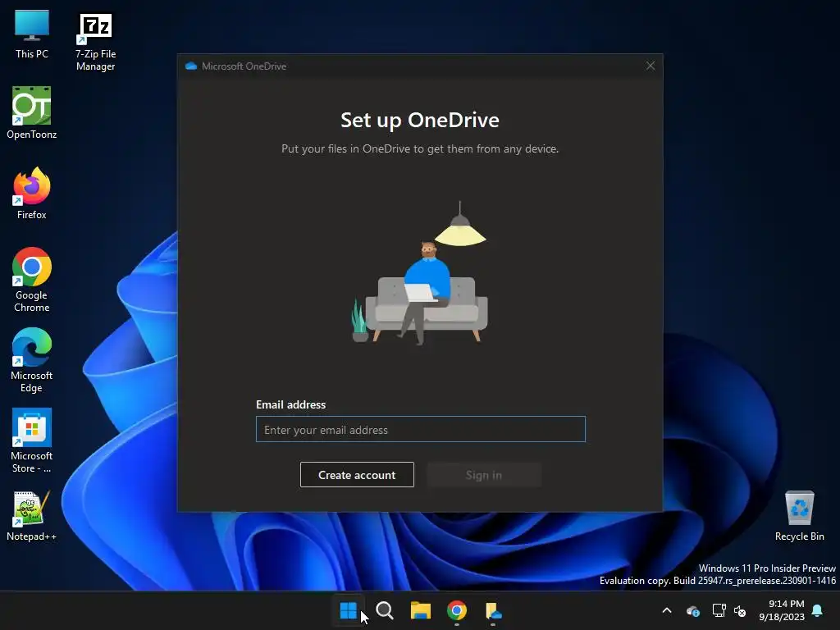
Task: Click the 'Email address' label
Action: point(291,404)
